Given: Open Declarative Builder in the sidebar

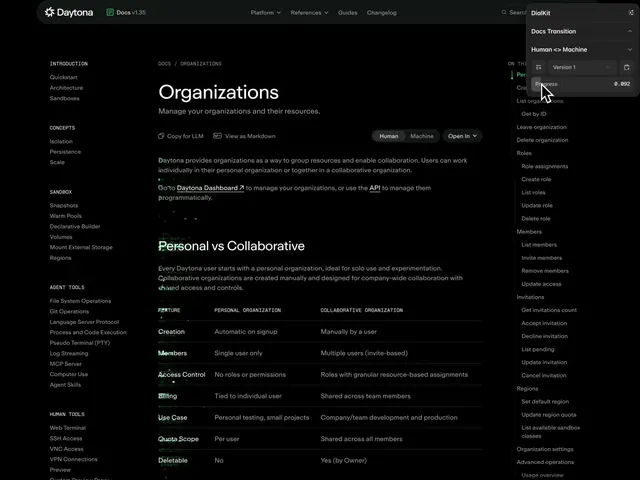Looking at the screenshot, I should (75, 227).
